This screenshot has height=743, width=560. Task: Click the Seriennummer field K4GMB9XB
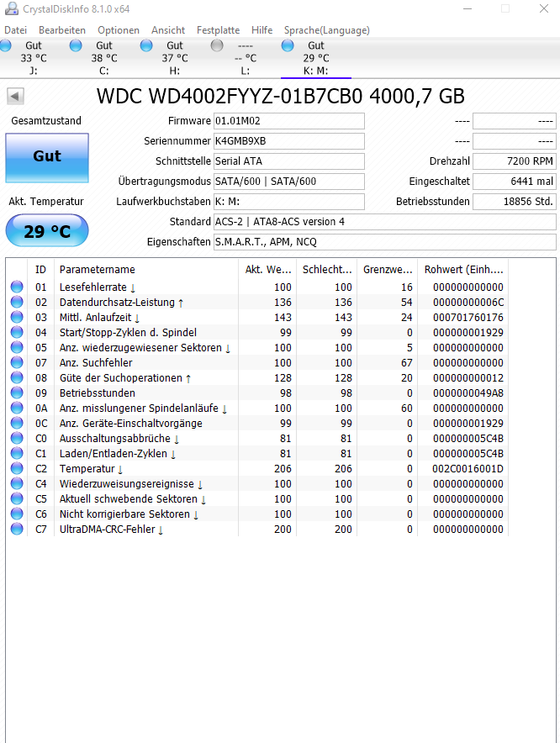coord(289,141)
